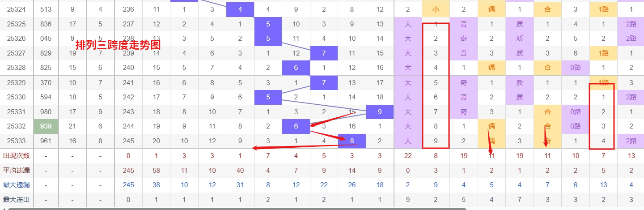
Task: Select the 平均遗漏 row label
Action: pyautogui.click(x=17, y=171)
